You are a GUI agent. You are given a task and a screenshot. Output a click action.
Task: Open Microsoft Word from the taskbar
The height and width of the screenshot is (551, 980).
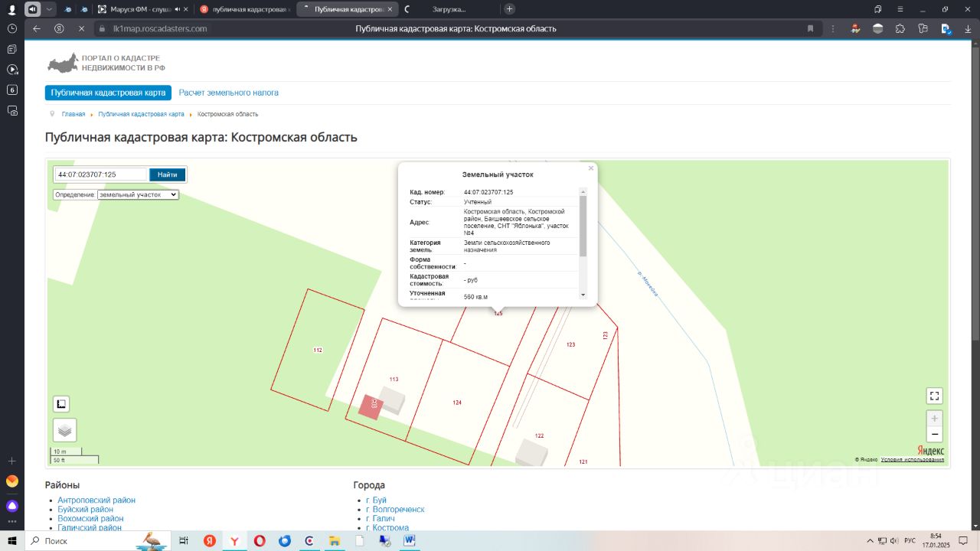coord(410,541)
